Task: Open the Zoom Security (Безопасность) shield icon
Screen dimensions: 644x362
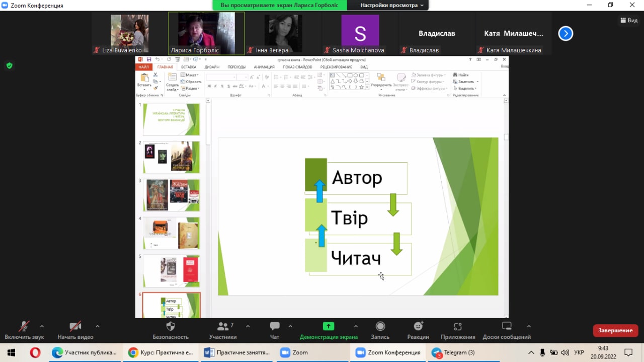Action: coord(170,327)
